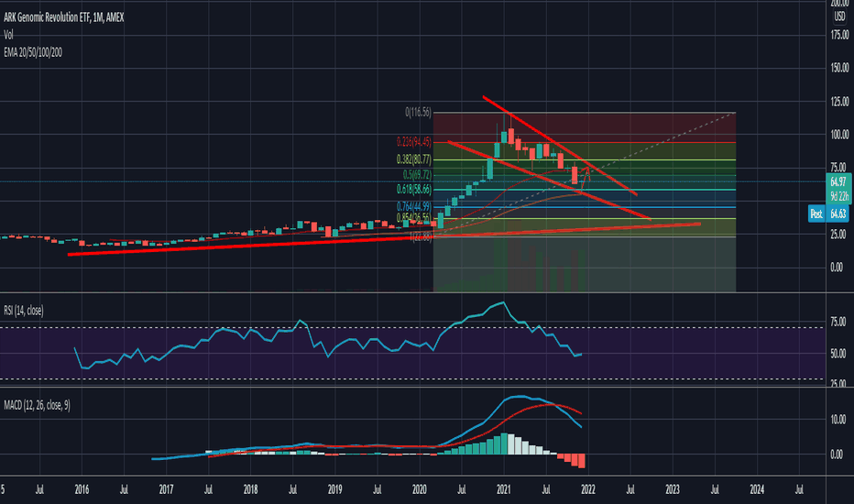
Task: Select the RSI (14, close) pane label
Action: pyautogui.click(x=24, y=311)
